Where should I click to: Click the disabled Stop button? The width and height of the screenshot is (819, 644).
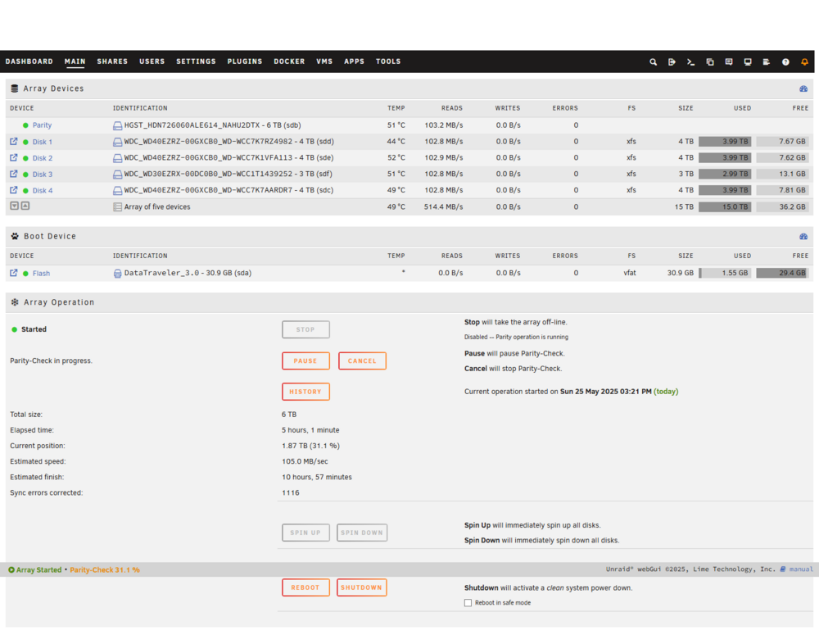305,330
